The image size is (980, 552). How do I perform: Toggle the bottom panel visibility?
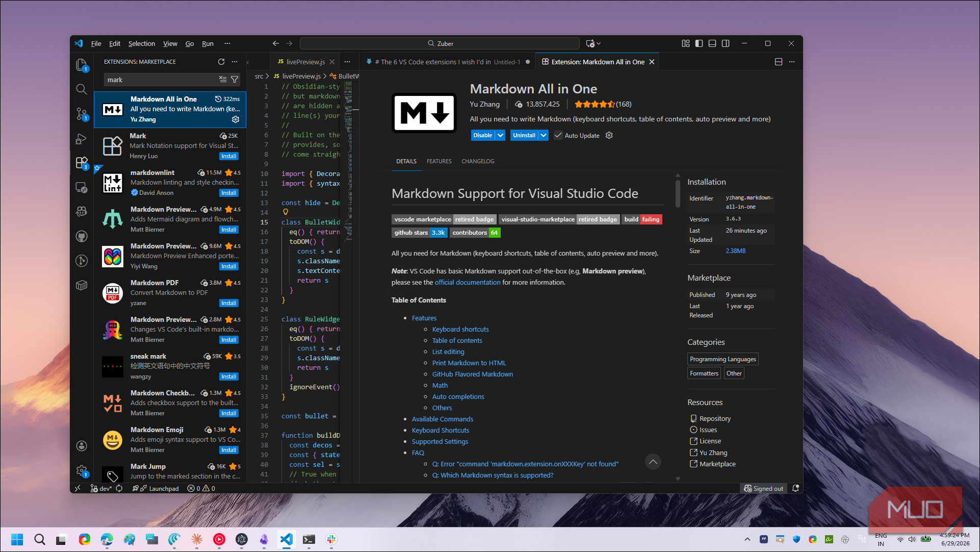(x=712, y=43)
